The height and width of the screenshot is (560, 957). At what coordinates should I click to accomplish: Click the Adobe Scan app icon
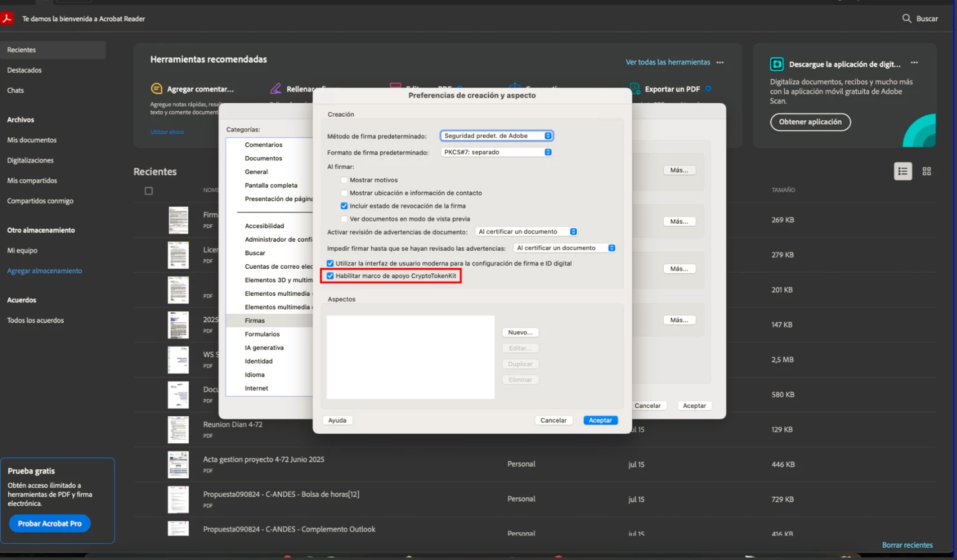777,64
